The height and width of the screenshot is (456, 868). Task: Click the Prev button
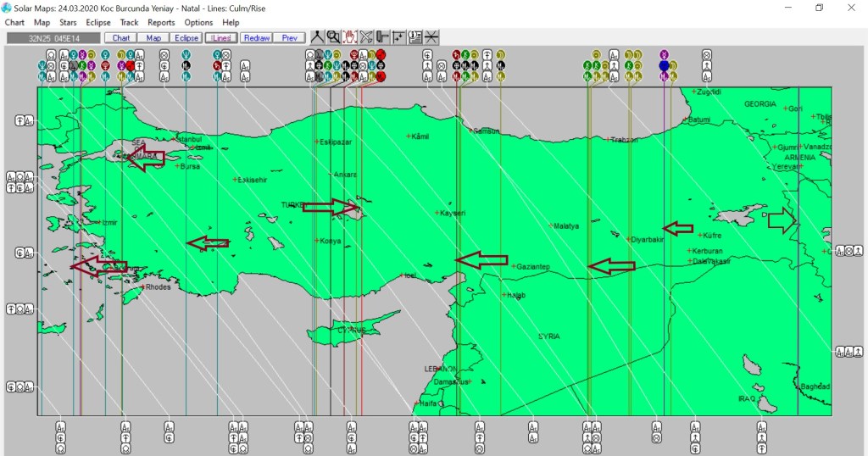[289, 38]
